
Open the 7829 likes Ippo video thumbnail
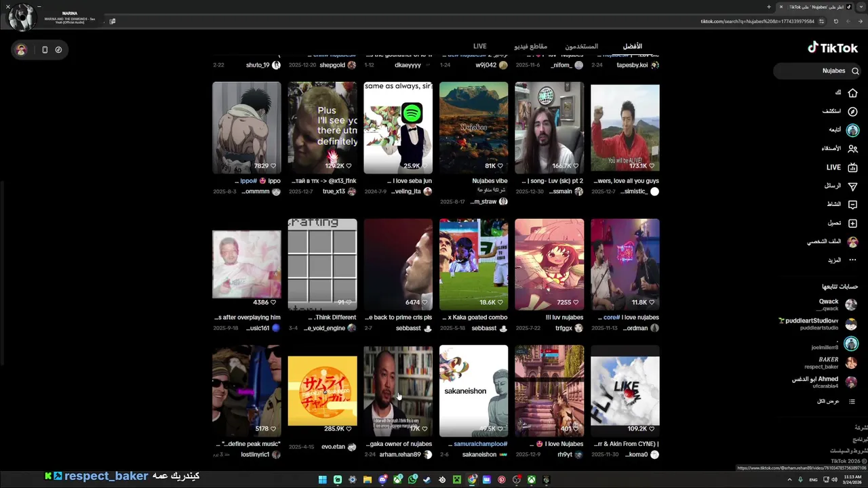click(246, 127)
